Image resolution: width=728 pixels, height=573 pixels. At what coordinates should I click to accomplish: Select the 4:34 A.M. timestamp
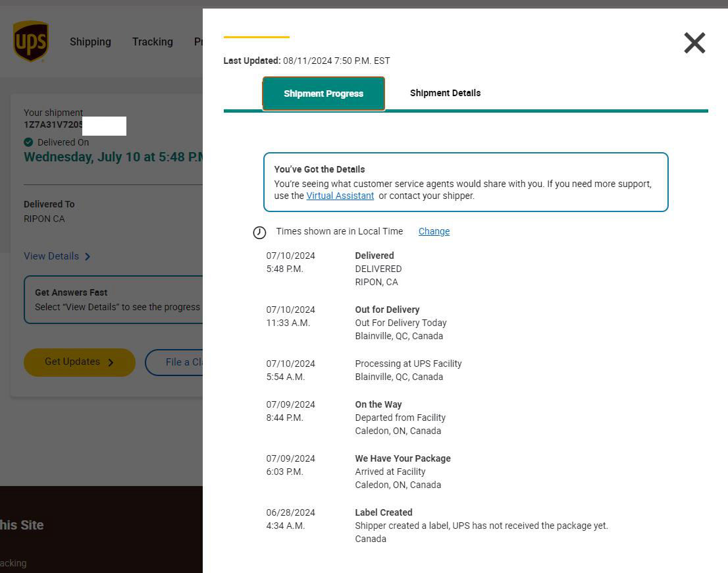click(286, 526)
